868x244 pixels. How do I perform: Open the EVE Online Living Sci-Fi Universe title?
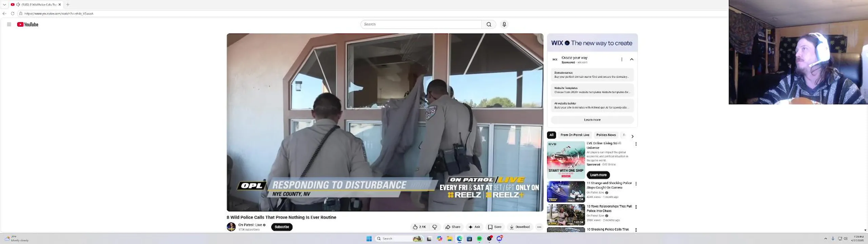[604, 145]
